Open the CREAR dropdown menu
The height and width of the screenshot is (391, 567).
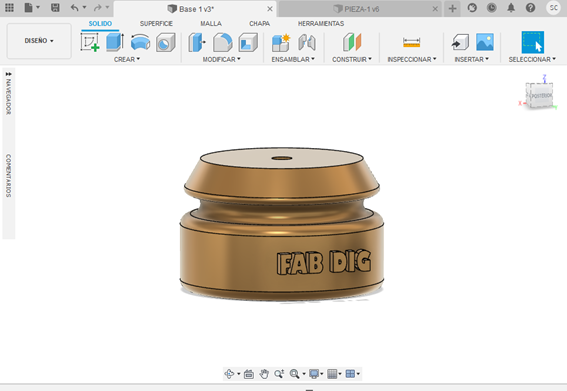[127, 59]
